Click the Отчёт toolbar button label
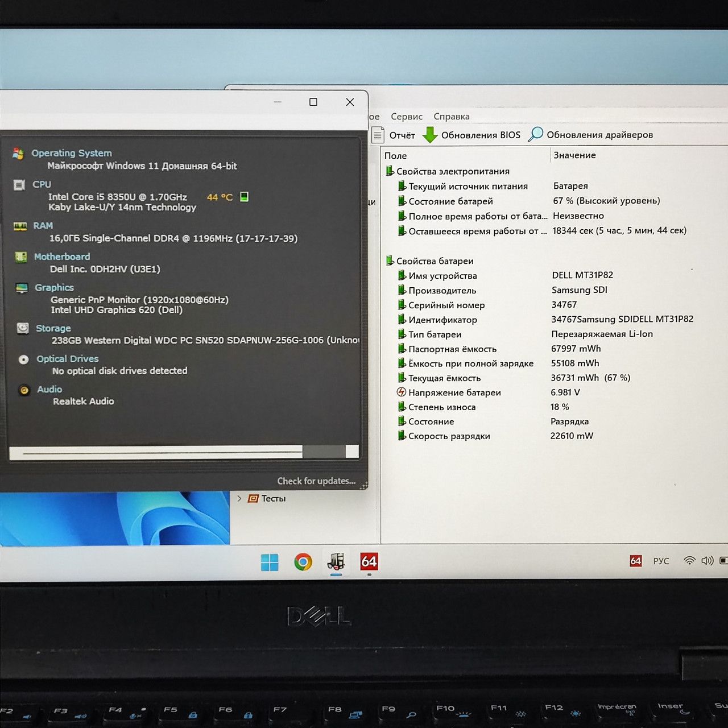Viewport: 728px width, 728px height. point(402,135)
